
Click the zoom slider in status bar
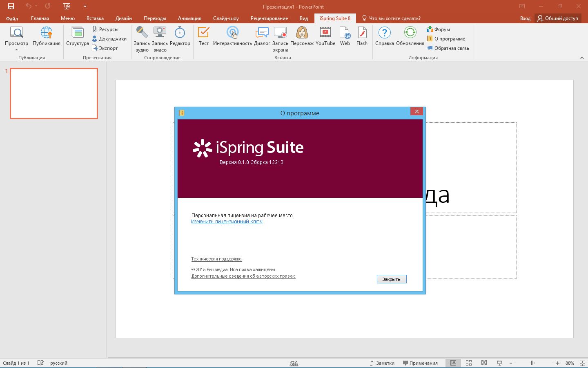532,363
